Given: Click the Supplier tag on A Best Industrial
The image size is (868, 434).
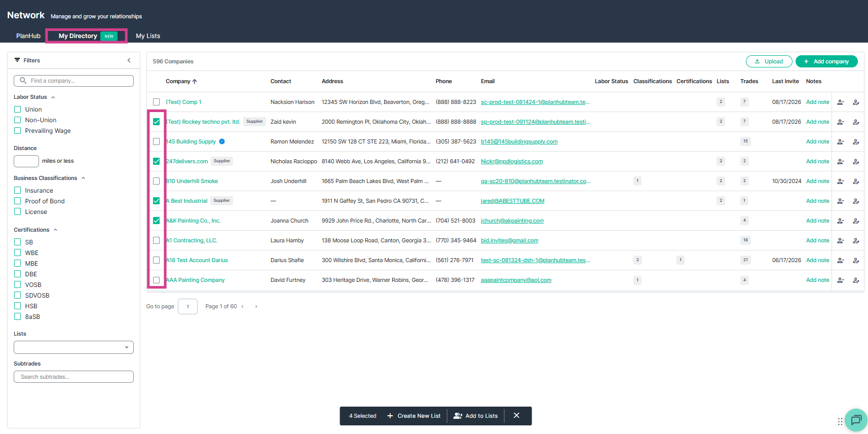Looking at the screenshot, I should tap(221, 201).
